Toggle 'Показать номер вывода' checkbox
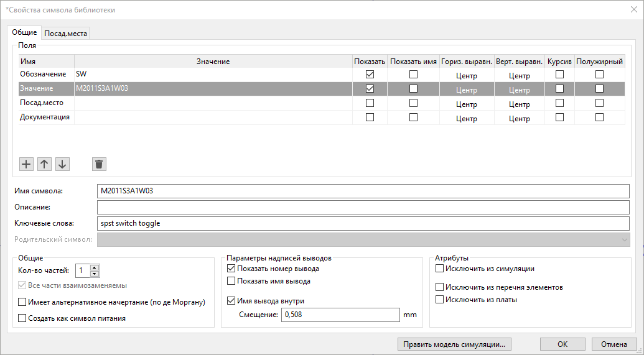Viewport: 644px width, 355px height. [x=232, y=269]
